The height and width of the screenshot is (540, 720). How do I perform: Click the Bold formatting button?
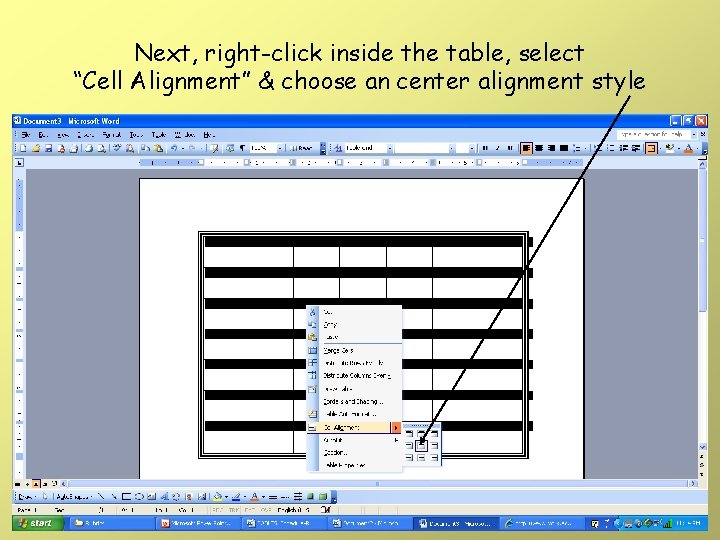pyautogui.click(x=485, y=148)
